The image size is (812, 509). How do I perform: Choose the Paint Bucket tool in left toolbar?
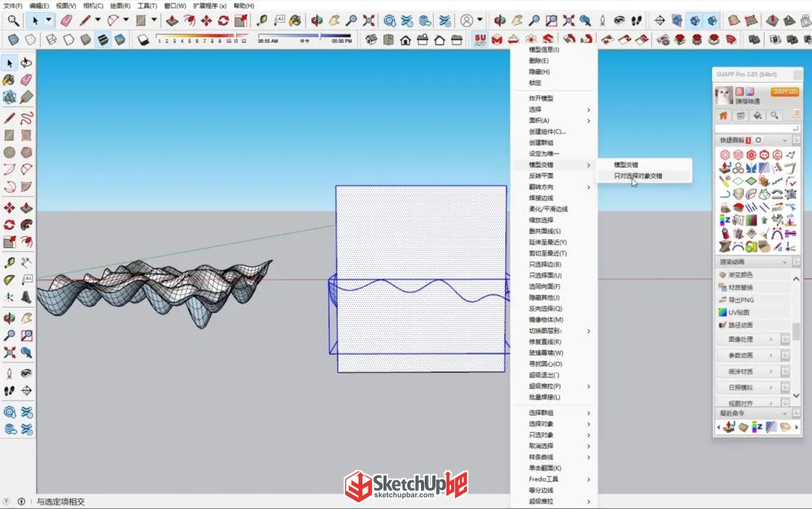[x=9, y=80]
